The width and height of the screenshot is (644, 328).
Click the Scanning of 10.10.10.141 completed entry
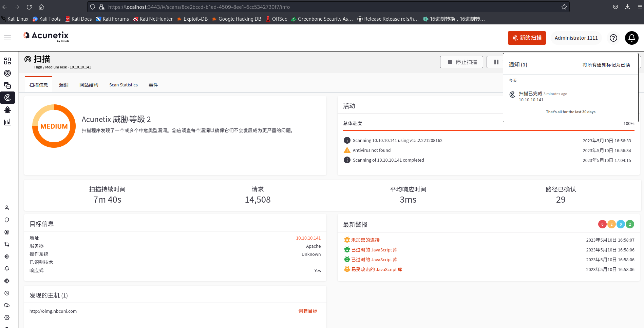388,160
